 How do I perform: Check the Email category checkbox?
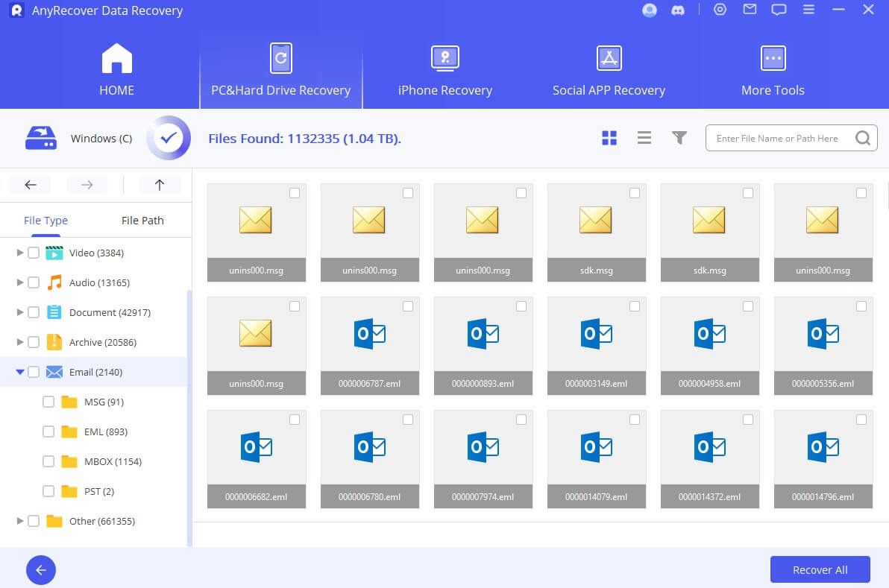33,372
